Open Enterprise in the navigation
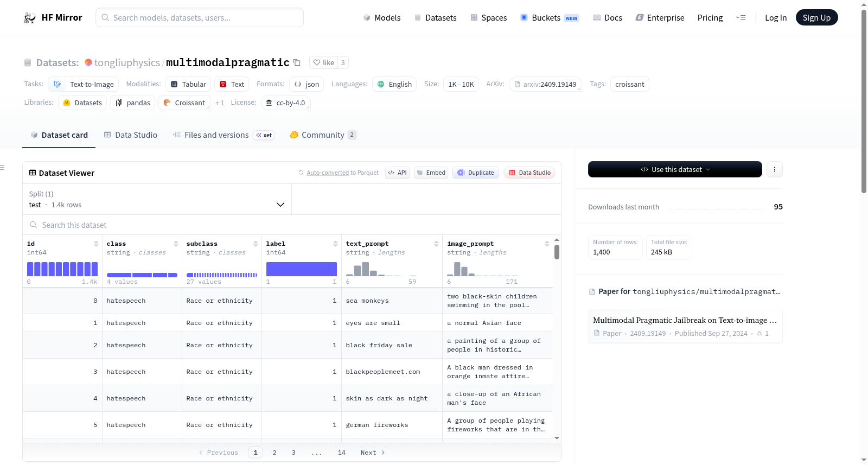 pos(660,18)
